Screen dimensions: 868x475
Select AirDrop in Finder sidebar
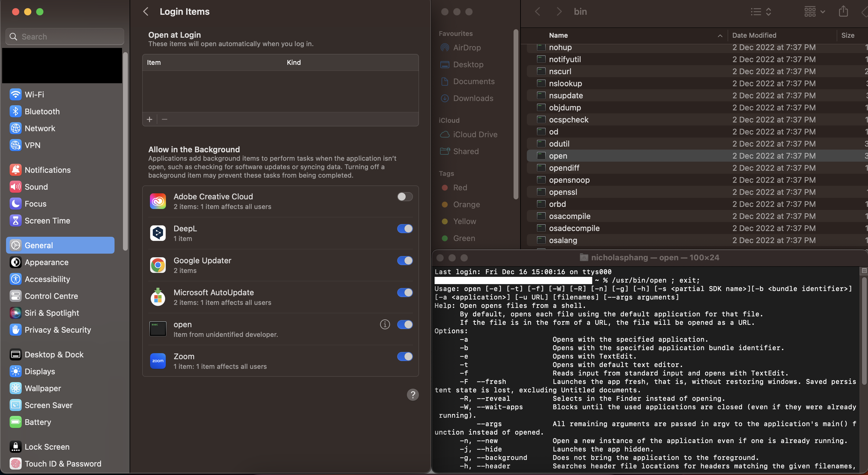point(467,48)
